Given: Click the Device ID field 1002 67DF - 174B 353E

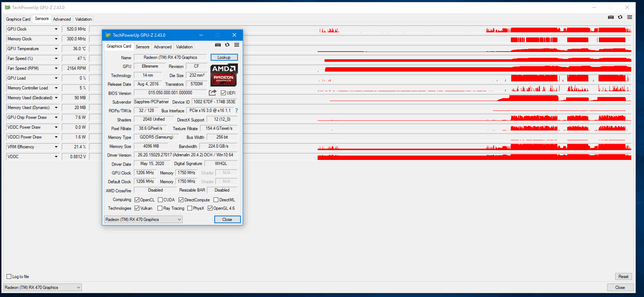Looking at the screenshot, I should [x=215, y=102].
